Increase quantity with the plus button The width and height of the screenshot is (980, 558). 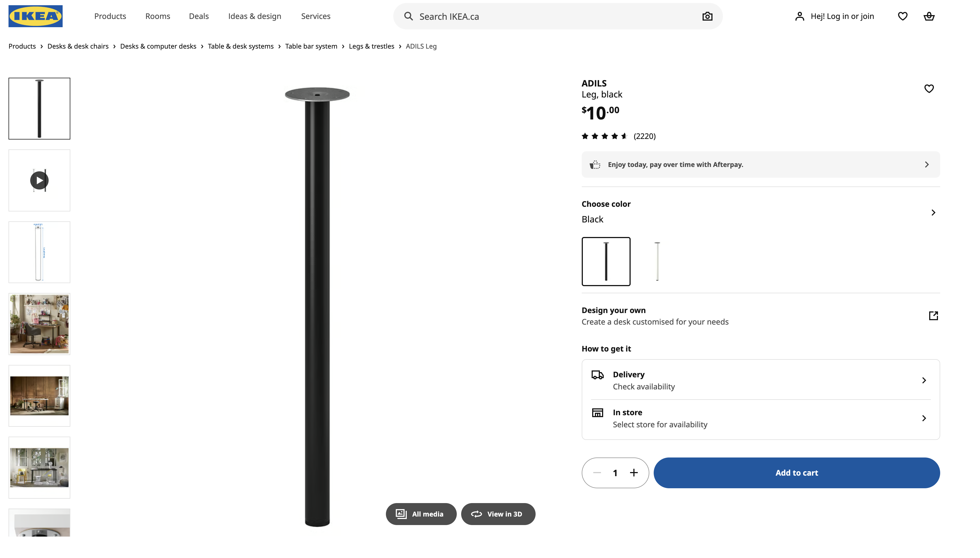pyautogui.click(x=634, y=473)
